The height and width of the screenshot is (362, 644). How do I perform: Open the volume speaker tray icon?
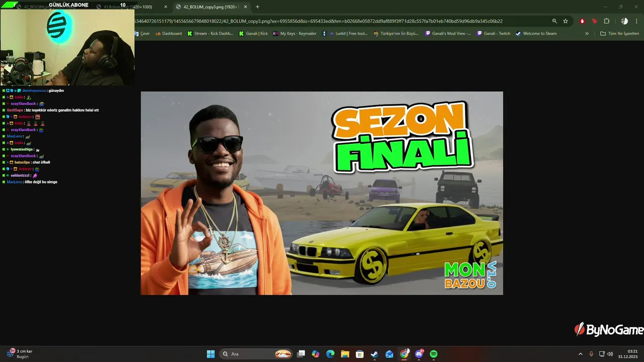point(610,354)
